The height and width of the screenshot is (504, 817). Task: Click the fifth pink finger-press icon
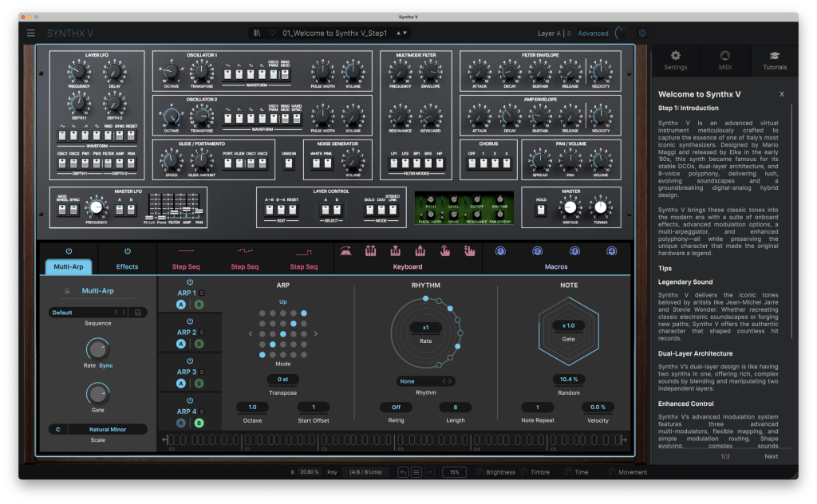[x=445, y=251]
